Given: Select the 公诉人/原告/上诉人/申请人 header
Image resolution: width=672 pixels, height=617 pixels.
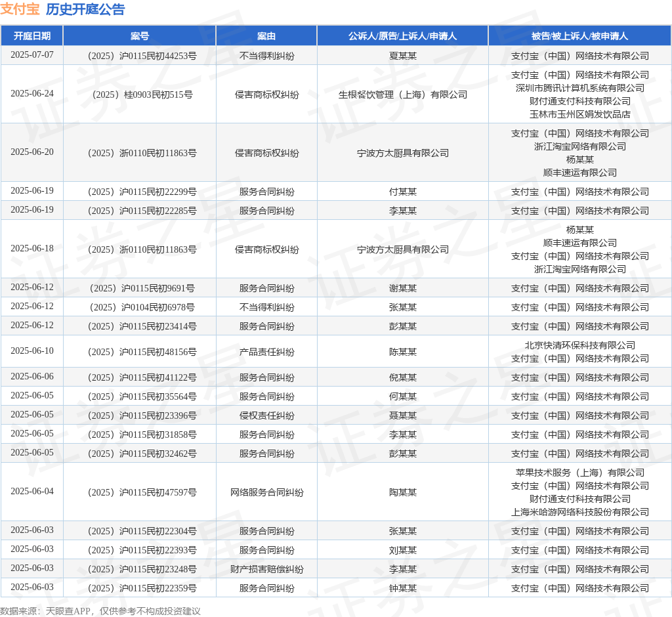Looking at the screenshot, I should (402, 36).
